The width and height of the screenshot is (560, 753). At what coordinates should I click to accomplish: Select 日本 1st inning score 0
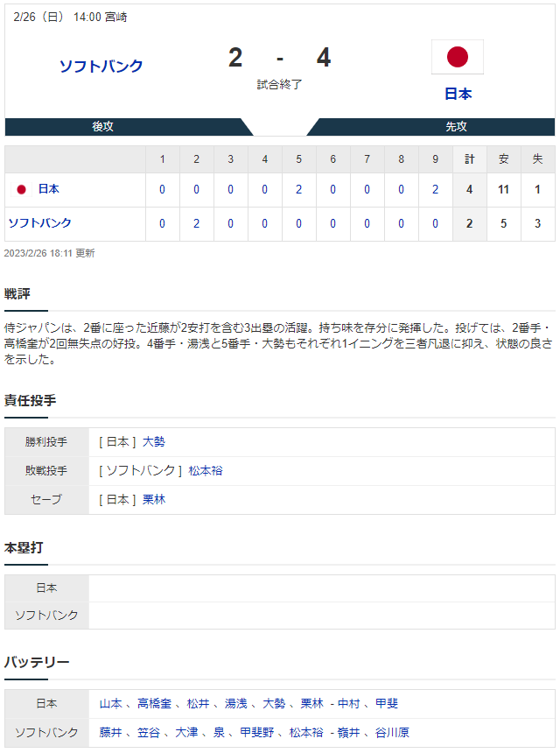[162, 190]
